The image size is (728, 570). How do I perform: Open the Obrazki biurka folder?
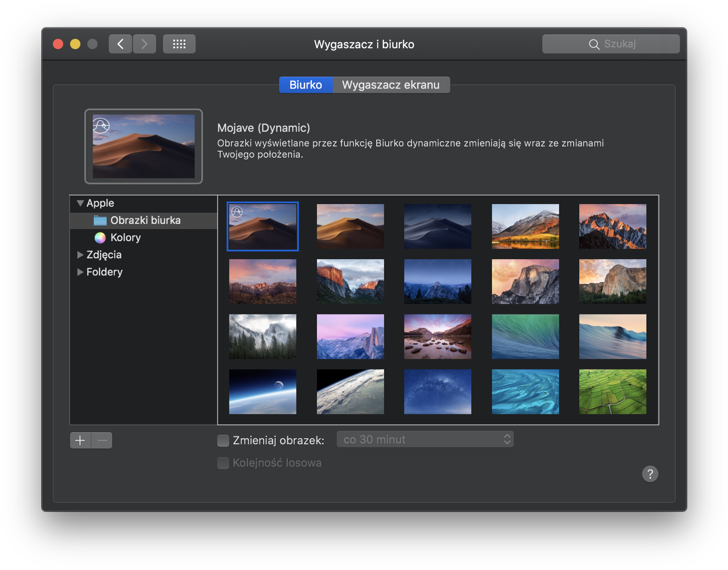coord(145,220)
